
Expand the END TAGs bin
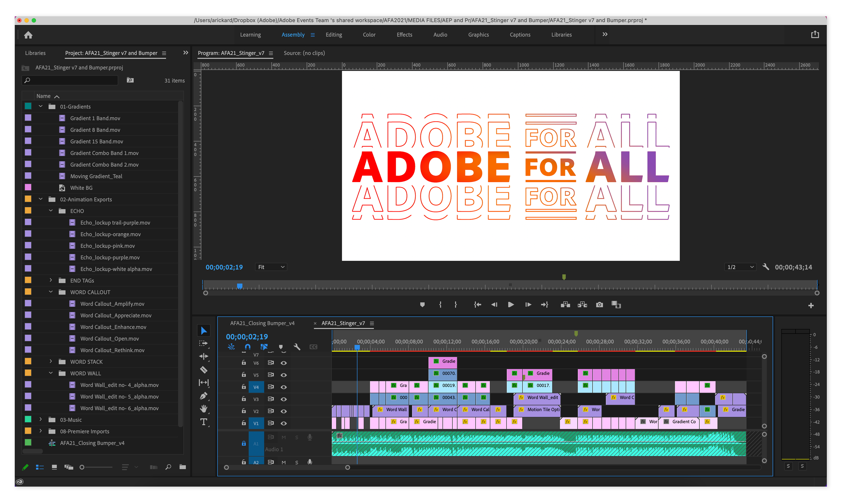51,280
